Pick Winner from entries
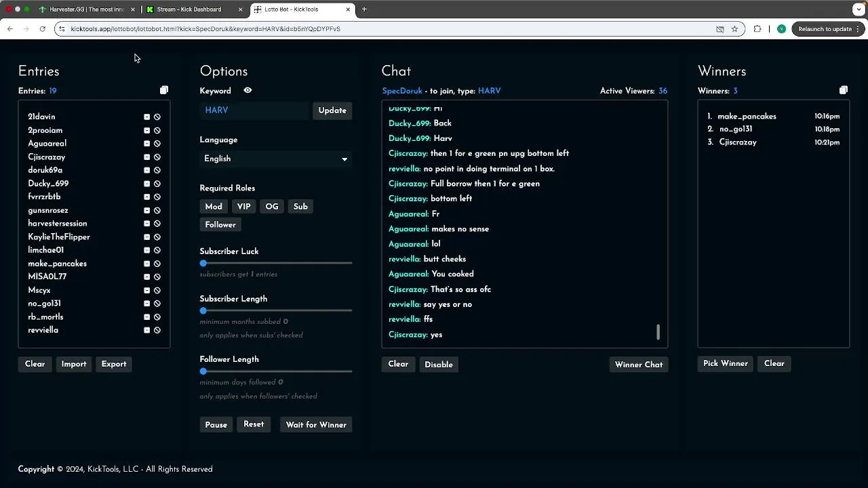The image size is (868, 488). 726,363
